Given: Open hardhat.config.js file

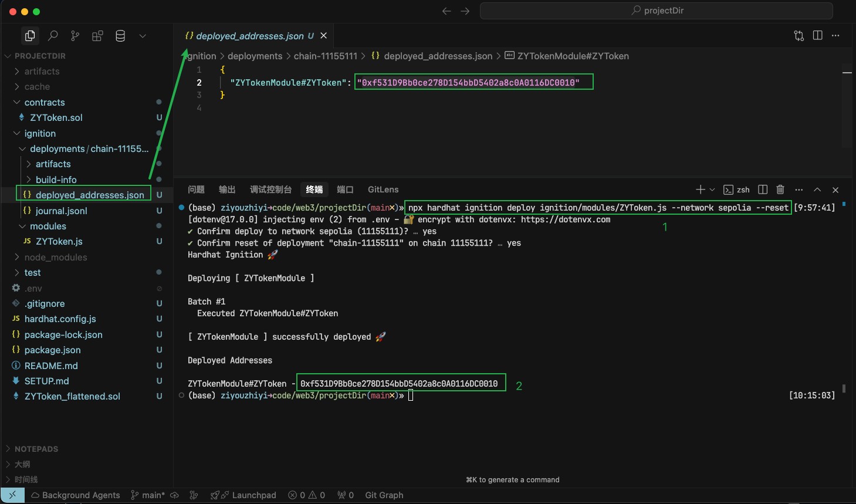Looking at the screenshot, I should coord(60,319).
